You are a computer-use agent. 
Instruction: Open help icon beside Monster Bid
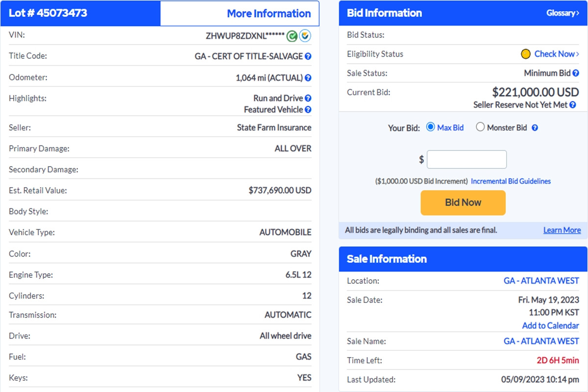535,128
